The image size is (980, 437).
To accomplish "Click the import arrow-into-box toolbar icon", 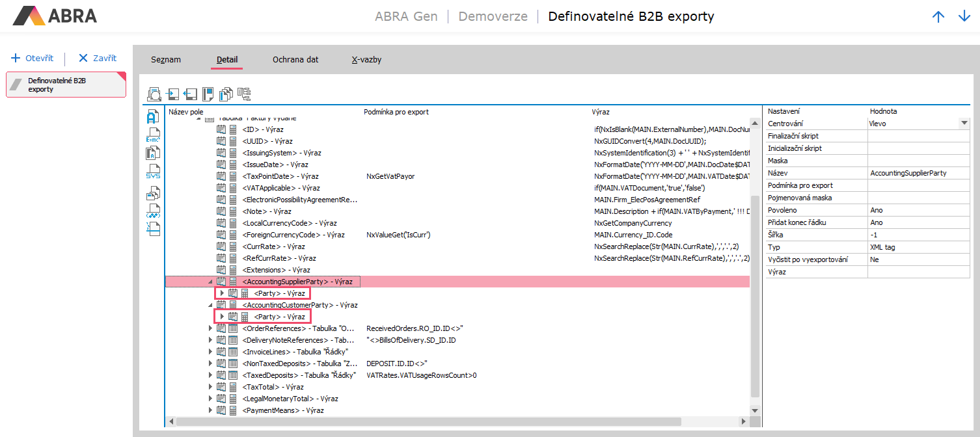I will pos(173,94).
